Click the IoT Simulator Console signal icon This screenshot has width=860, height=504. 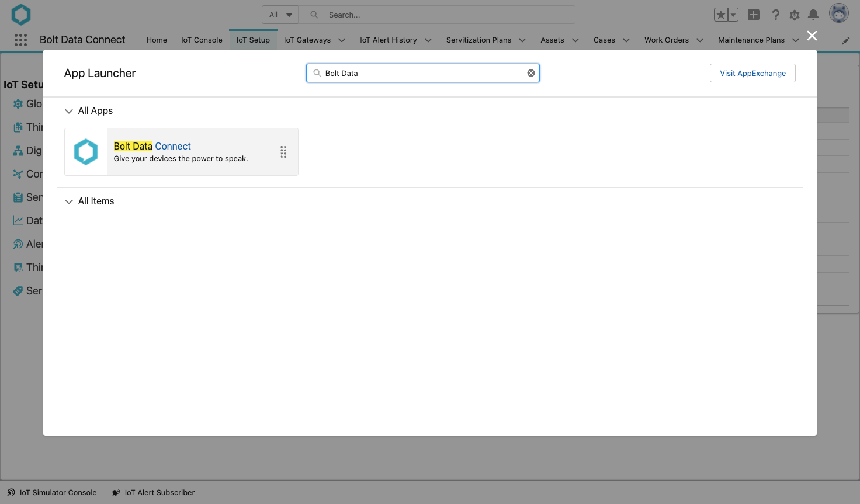[11, 492]
